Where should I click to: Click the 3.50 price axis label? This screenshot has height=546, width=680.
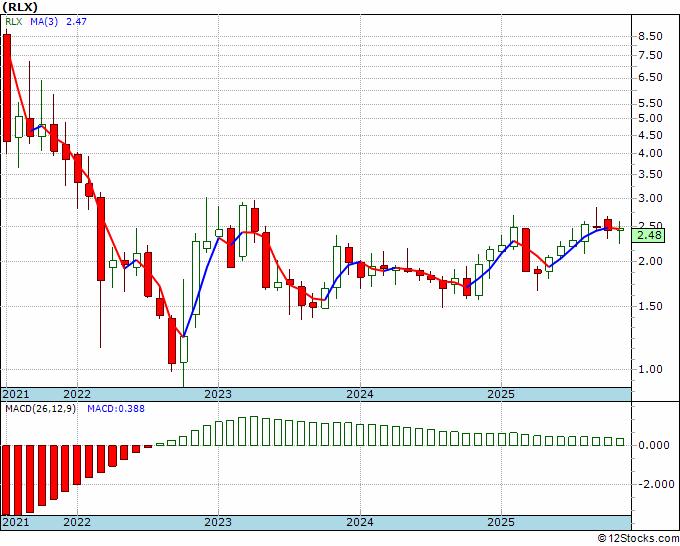(651, 174)
